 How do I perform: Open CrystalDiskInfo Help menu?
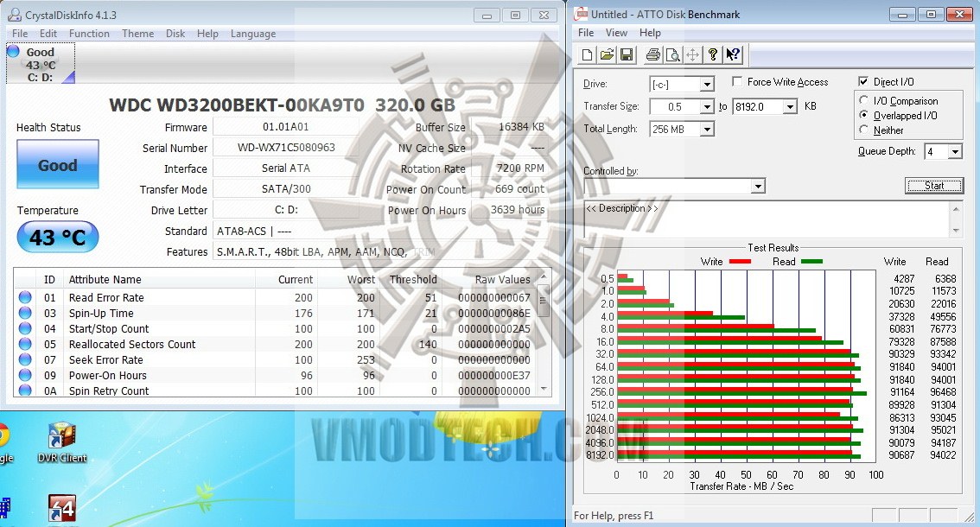tap(208, 33)
